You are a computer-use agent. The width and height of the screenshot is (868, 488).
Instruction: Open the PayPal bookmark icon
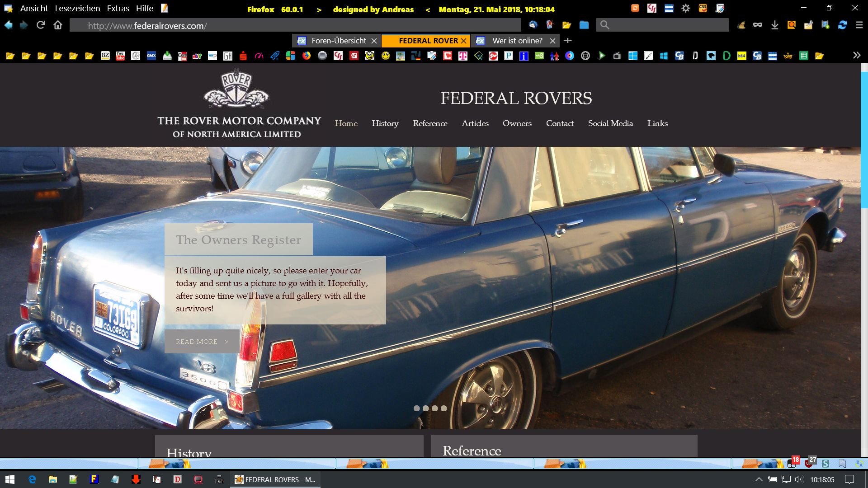[x=509, y=56]
